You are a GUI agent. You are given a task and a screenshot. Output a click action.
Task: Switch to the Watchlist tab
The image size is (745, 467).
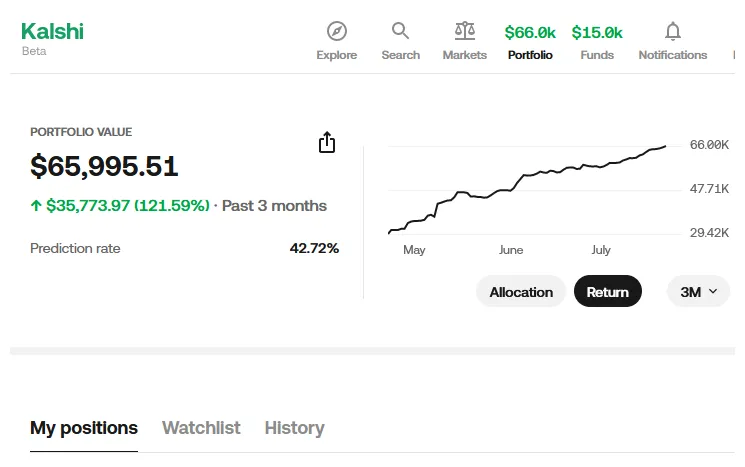pos(201,428)
